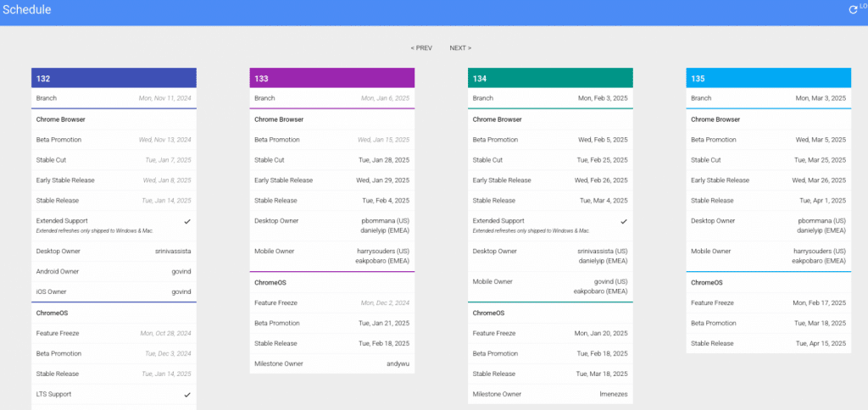This screenshot has width=868, height=410.
Task: Click Wed, Nov 13, 2024 beta promotion date
Action: tap(165, 140)
